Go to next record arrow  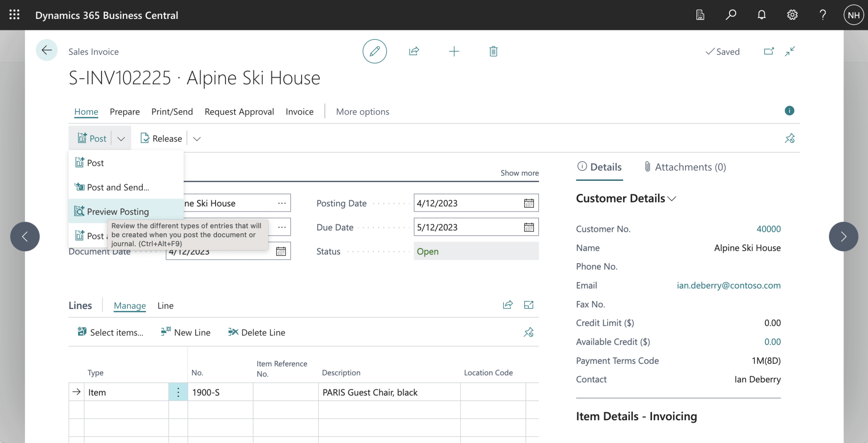tap(843, 237)
